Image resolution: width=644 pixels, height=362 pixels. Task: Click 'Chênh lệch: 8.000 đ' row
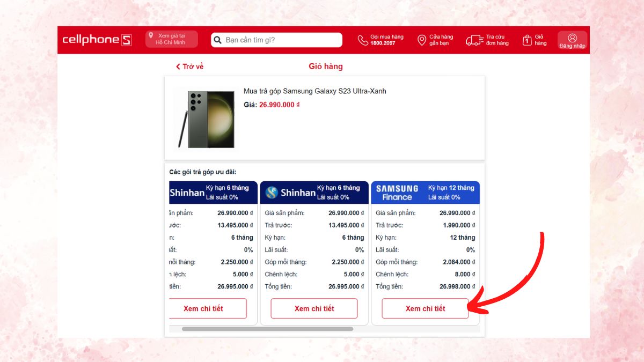point(426,274)
